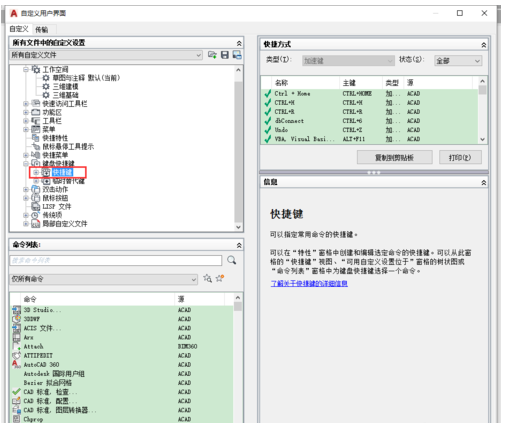This screenshot has width=507, height=423.
Task: Open the link about shortcut keys details
Action: pyautogui.click(x=309, y=283)
